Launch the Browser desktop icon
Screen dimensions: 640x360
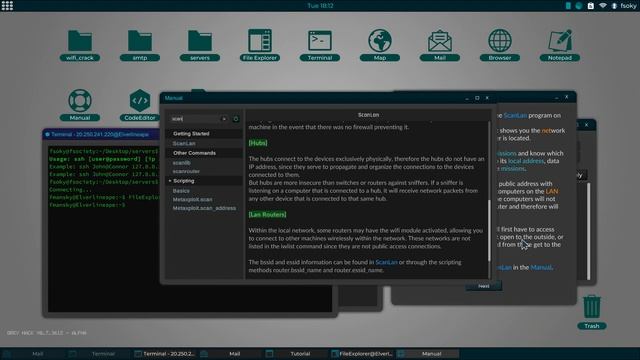click(500, 45)
